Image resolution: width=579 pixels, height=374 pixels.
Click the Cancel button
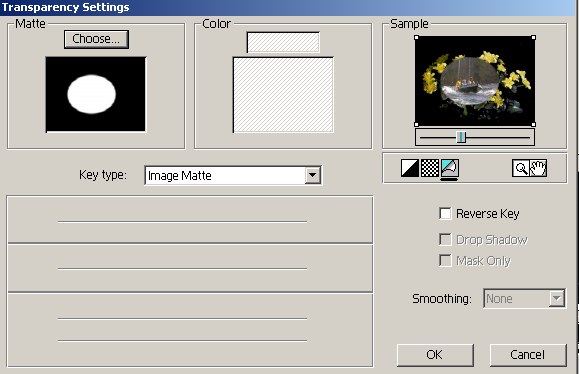coord(528,355)
